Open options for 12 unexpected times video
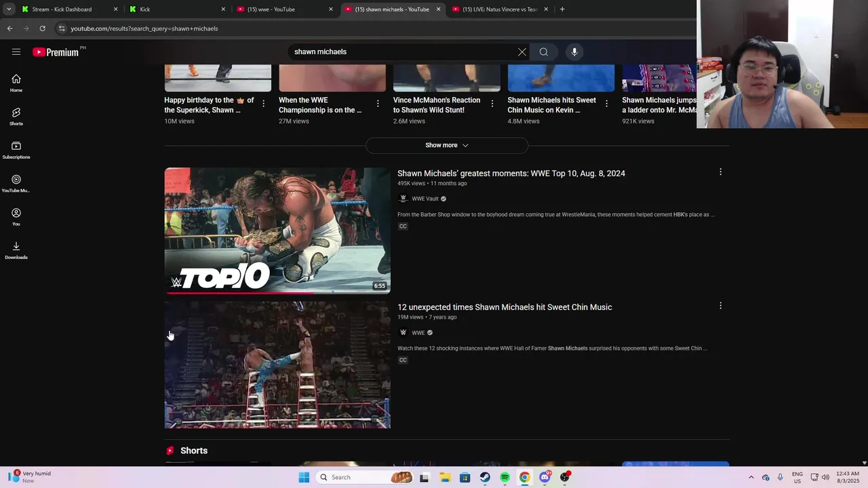The image size is (868, 488). (720, 306)
